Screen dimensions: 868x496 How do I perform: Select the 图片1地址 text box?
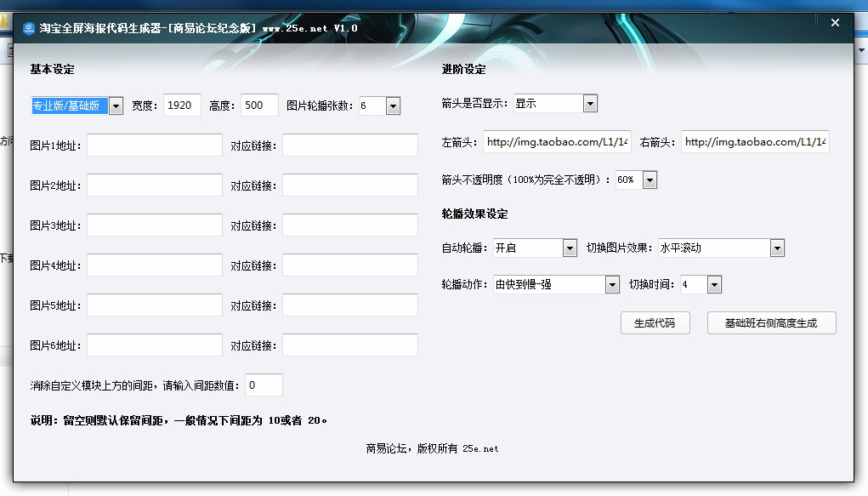pos(154,145)
